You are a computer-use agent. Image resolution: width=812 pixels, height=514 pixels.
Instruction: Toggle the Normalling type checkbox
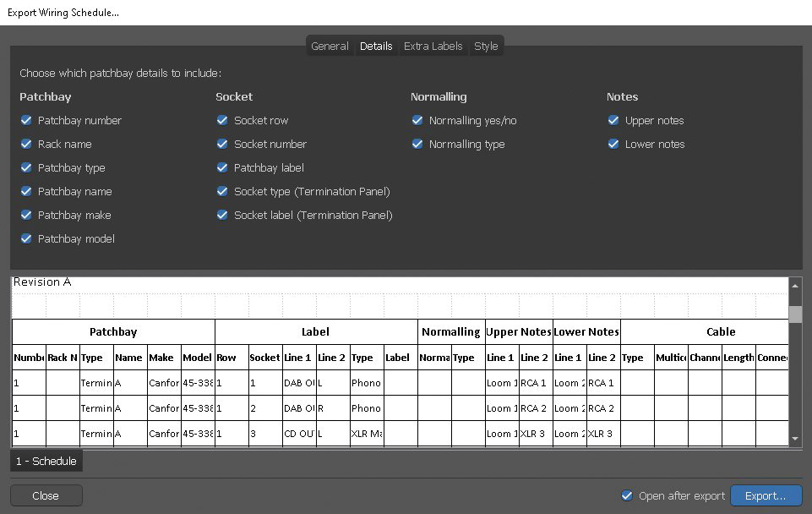tap(417, 145)
